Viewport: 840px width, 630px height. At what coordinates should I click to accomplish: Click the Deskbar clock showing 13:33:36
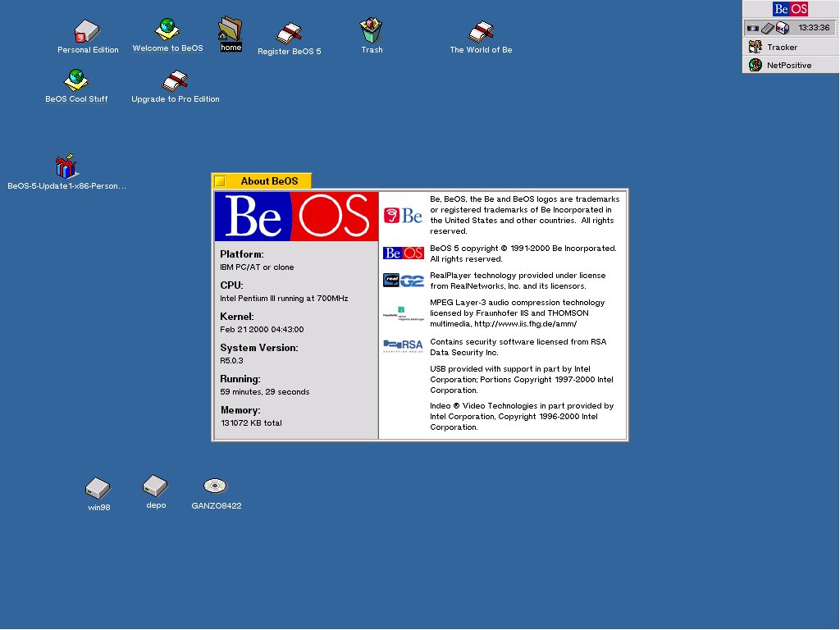coord(814,28)
